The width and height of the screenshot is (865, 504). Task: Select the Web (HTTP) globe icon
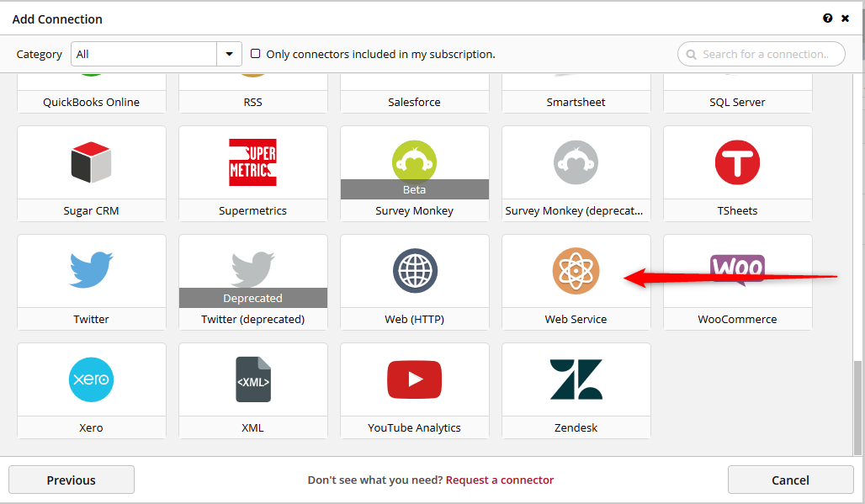[414, 270]
